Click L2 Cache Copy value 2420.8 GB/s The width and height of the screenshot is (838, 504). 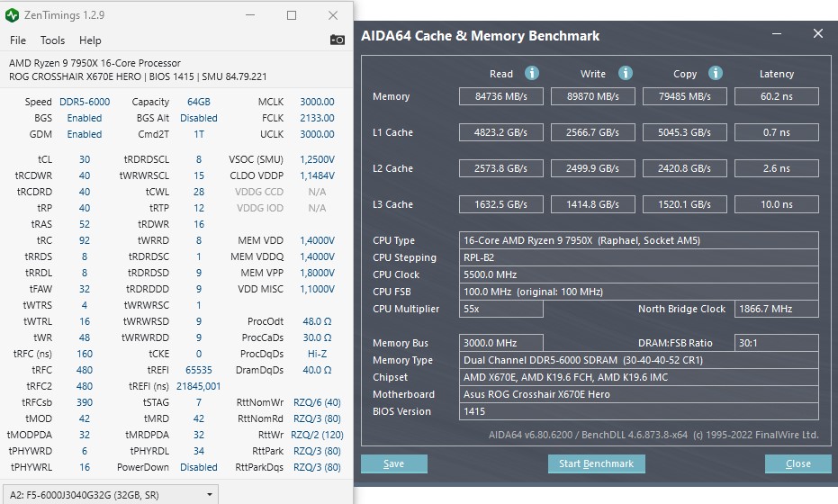click(x=685, y=168)
